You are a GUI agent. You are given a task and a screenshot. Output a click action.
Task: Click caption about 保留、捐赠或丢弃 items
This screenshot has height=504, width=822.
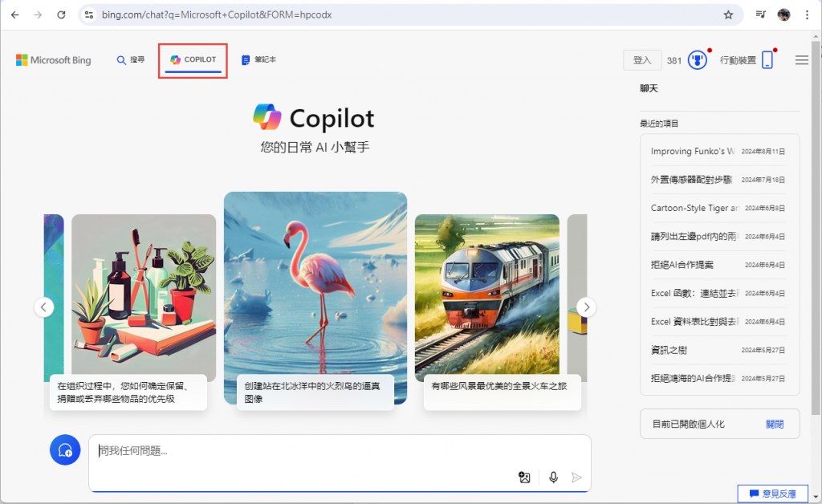pos(128,392)
